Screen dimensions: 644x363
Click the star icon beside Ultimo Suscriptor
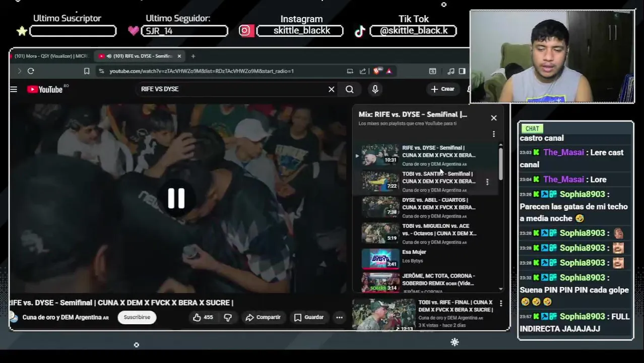click(x=22, y=31)
